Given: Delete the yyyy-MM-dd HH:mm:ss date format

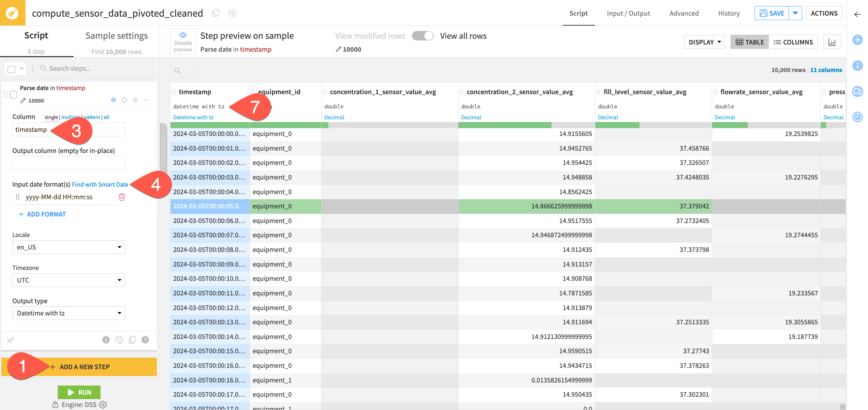Looking at the screenshot, I should click(x=122, y=197).
